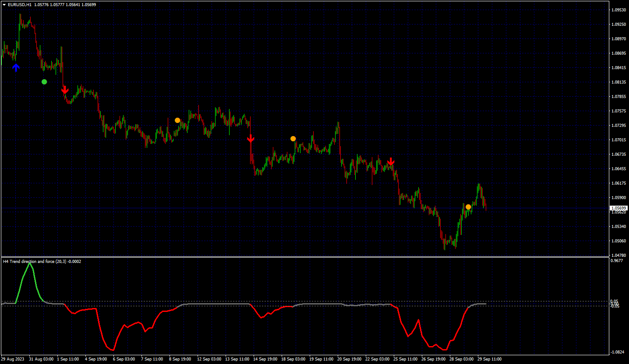The image size is (629, 364).
Task: Click the 1.06175 price axis label
Action: [618, 183]
